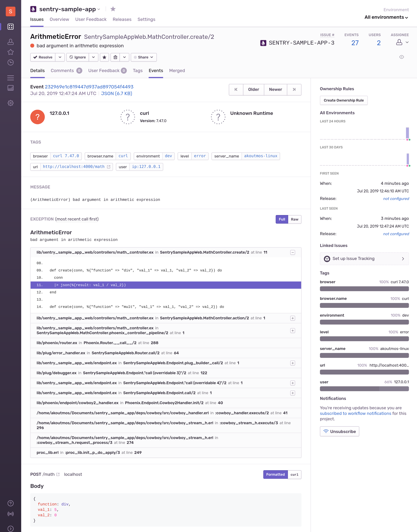Switch to the Releases tab
Screen dimensions: 417x532
(122, 19)
